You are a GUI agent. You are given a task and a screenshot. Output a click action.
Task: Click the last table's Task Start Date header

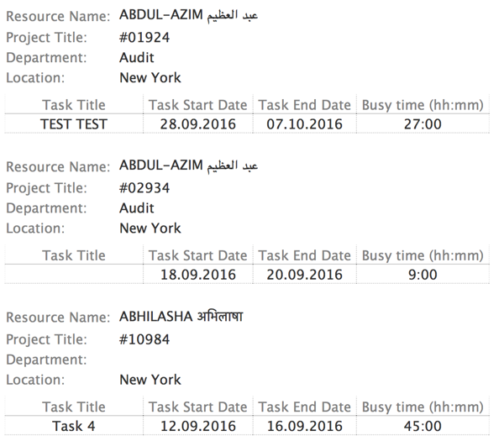[x=197, y=407]
